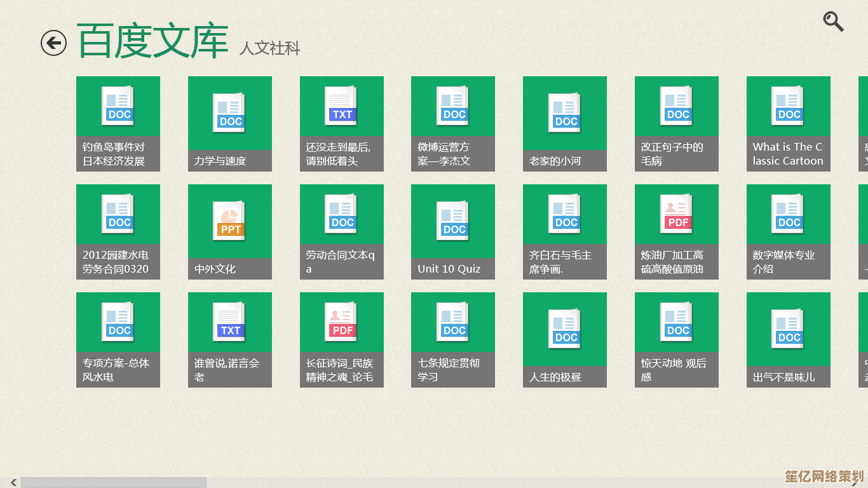Open the DOC icon for 改正句子中的毛病
Screen dimensions: 868x488
677,105
